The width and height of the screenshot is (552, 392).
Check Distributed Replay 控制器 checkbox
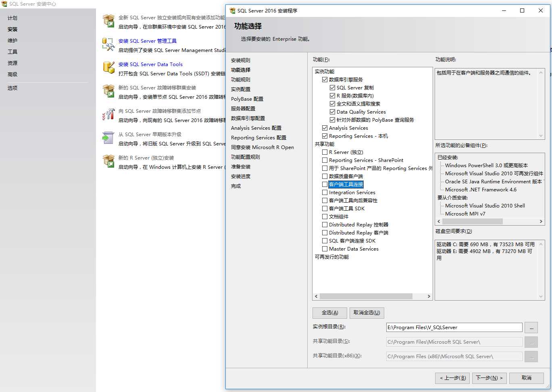click(x=325, y=224)
